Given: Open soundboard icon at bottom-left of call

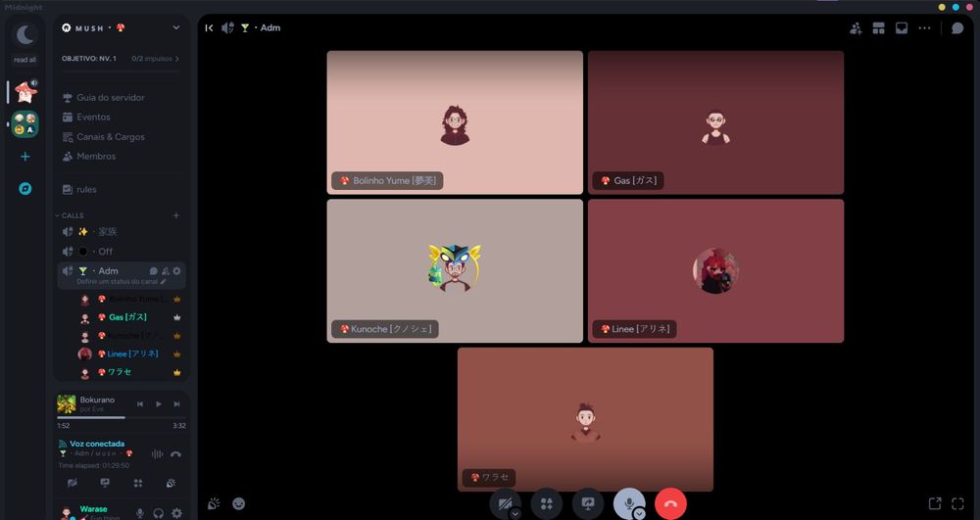Looking at the screenshot, I should (214, 503).
